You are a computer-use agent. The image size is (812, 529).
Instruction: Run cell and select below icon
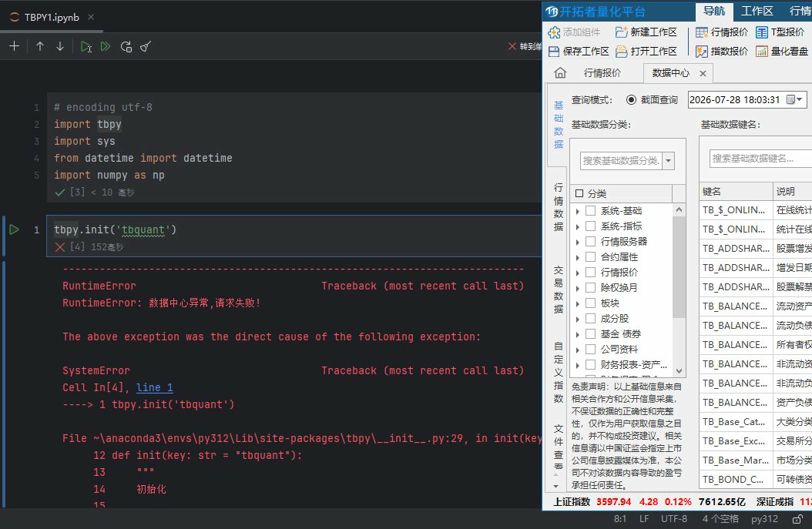[x=86, y=46]
